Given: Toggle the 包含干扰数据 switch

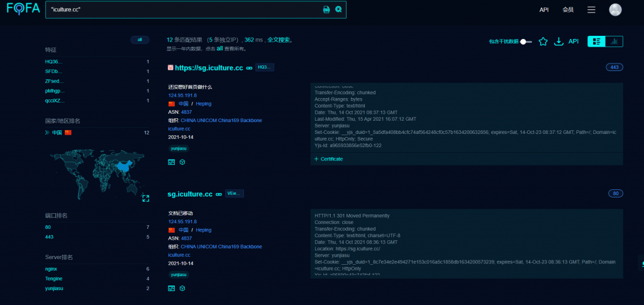Looking at the screenshot, I should click(x=526, y=42).
